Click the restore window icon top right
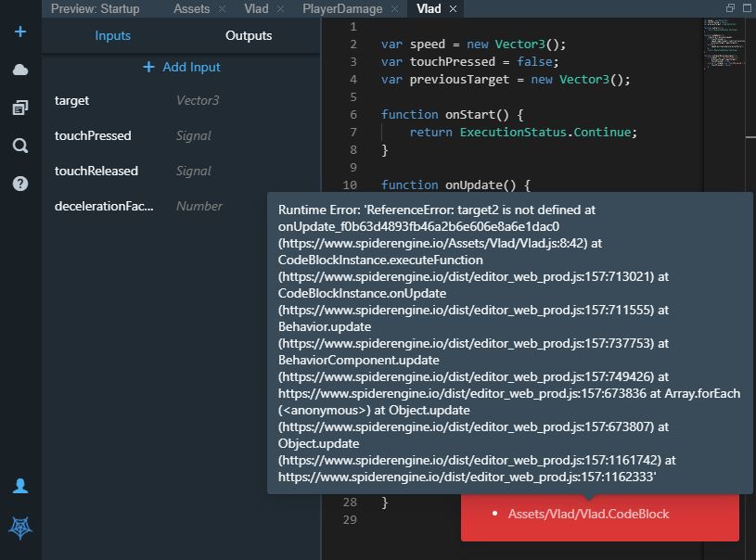This screenshot has height=560, width=756. click(x=730, y=8)
